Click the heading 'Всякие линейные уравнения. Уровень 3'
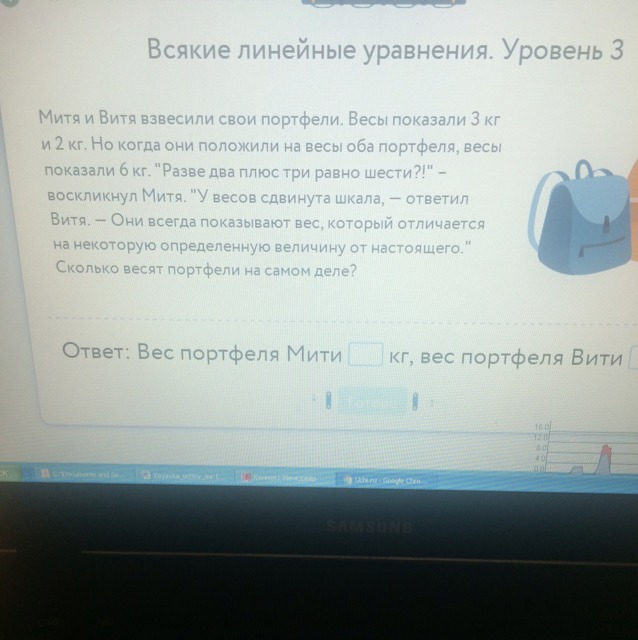 (x=385, y=51)
